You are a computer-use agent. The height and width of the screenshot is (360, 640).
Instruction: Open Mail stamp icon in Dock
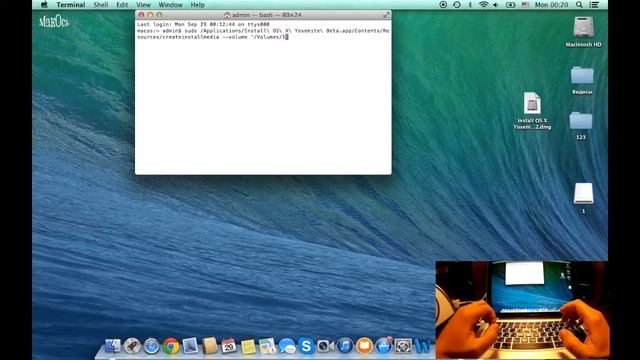pyautogui.click(x=190, y=346)
